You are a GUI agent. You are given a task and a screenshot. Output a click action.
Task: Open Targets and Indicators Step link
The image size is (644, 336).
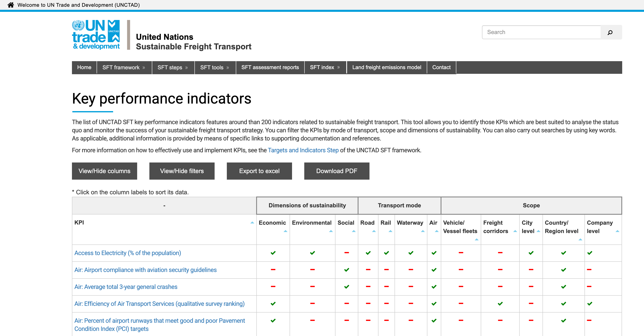pyautogui.click(x=303, y=150)
